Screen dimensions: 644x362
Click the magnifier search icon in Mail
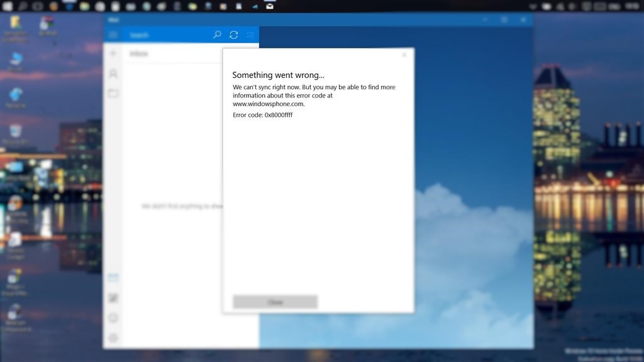pos(217,35)
